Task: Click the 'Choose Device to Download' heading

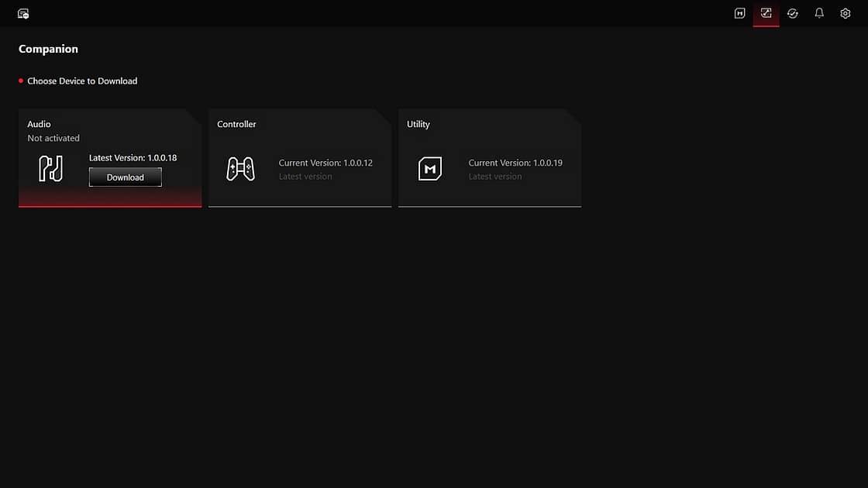Action: pos(82,81)
